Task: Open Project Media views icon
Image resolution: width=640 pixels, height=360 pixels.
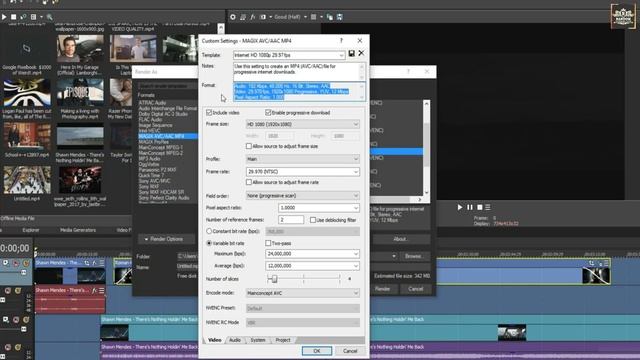Action: pyautogui.click(x=33, y=17)
